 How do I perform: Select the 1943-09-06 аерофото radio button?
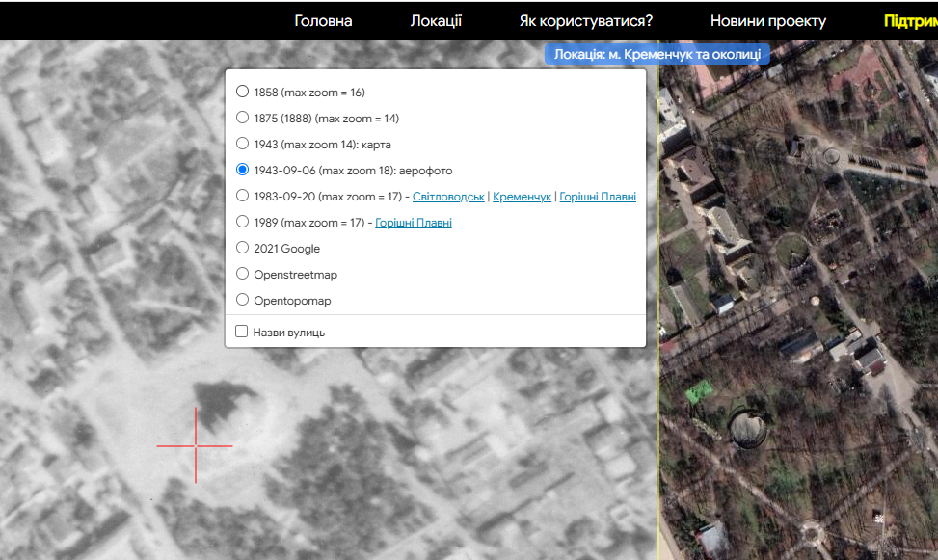tap(243, 171)
